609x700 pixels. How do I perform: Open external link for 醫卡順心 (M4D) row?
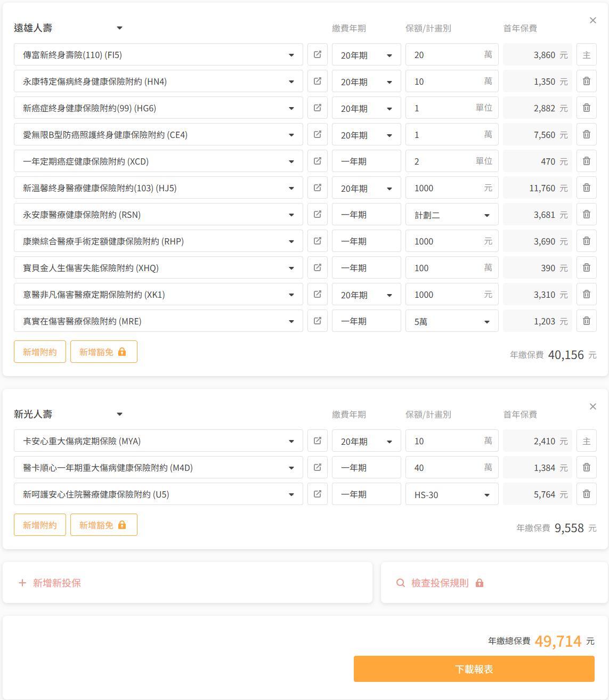point(318,467)
